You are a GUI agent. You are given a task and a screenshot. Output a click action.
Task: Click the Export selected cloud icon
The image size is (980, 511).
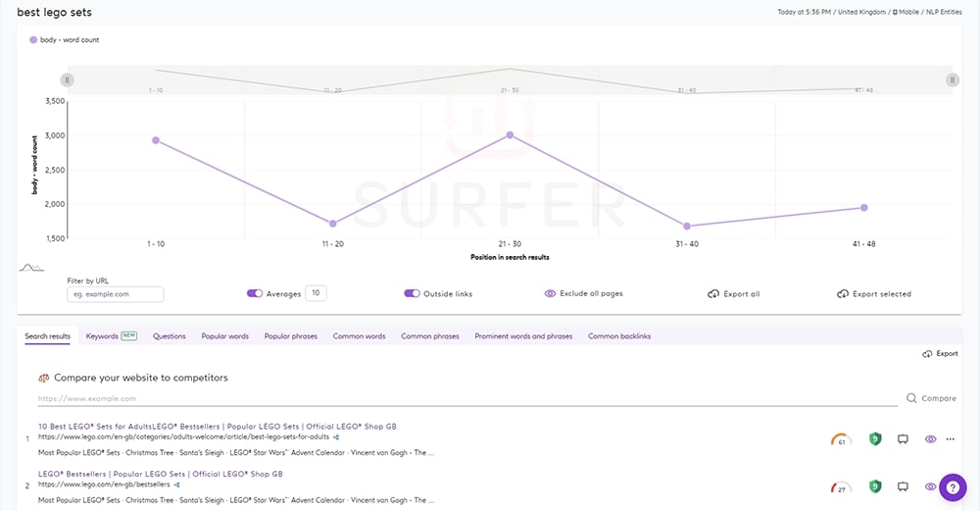[x=843, y=294]
